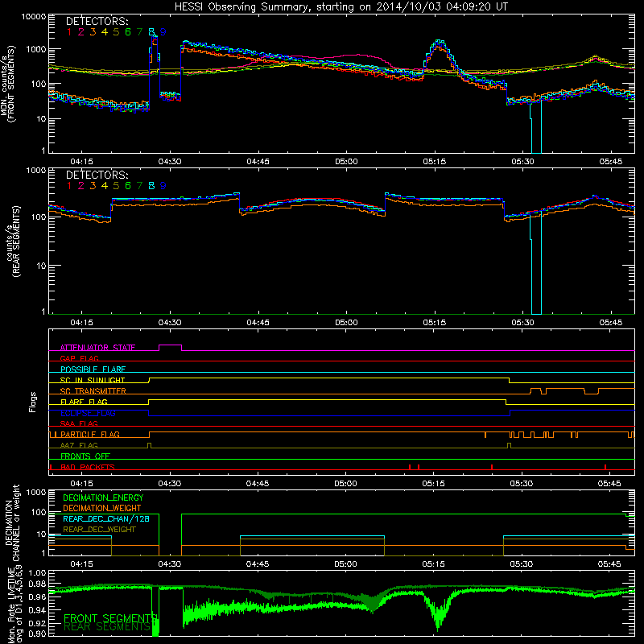Click 05:00 time label under Flags plot
Screen dimensions: 644x644
coord(345,484)
